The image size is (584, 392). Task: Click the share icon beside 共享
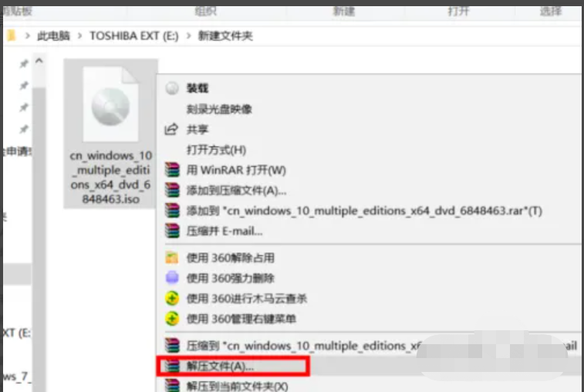[x=171, y=129]
